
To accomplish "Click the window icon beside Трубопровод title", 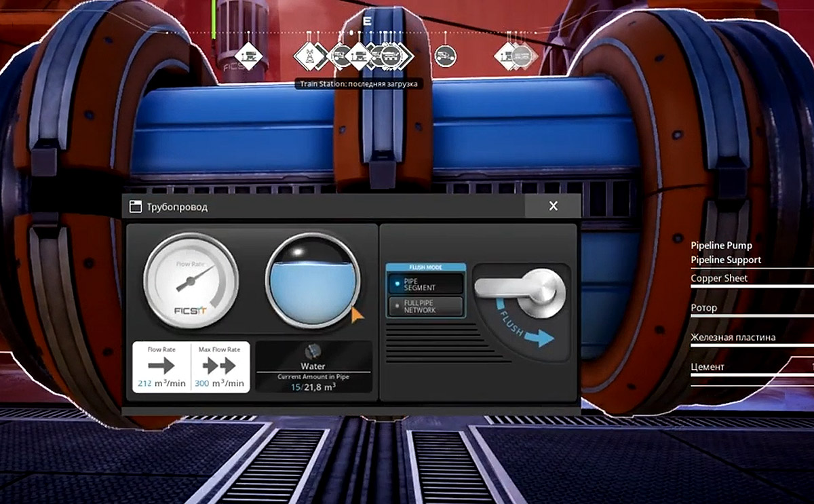I will click(135, 207).
